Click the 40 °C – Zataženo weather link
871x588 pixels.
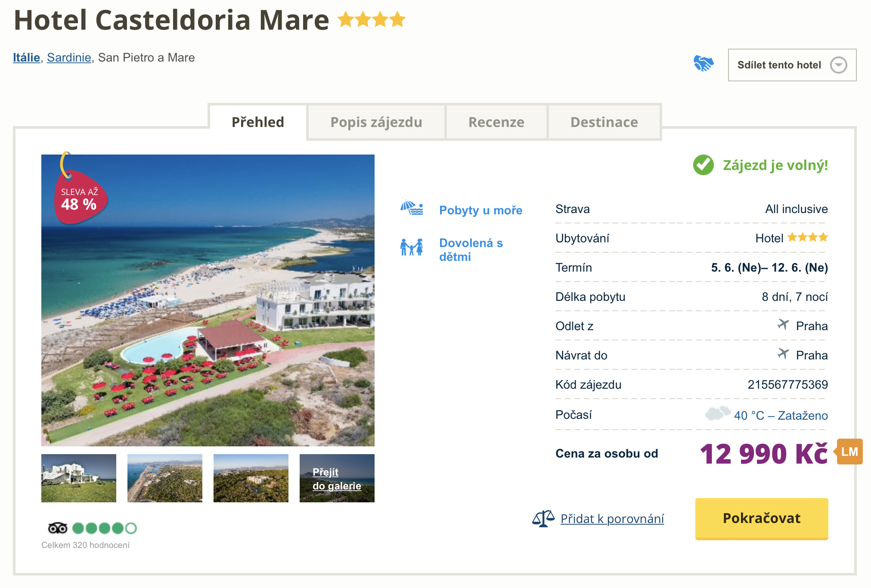(781, 415)
